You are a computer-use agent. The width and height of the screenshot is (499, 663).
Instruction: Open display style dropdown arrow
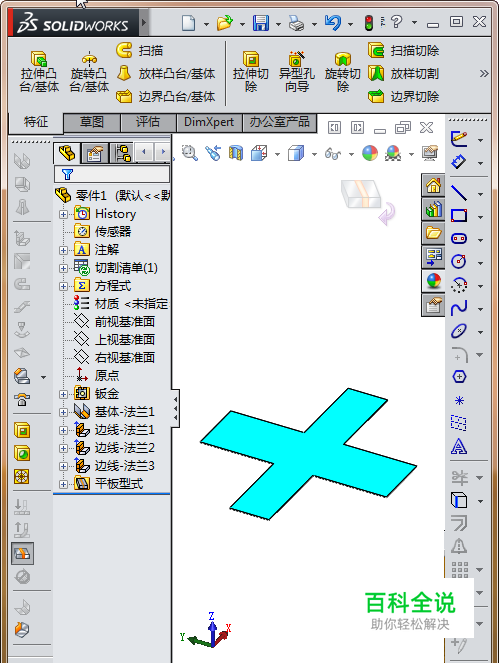point(314,154)
